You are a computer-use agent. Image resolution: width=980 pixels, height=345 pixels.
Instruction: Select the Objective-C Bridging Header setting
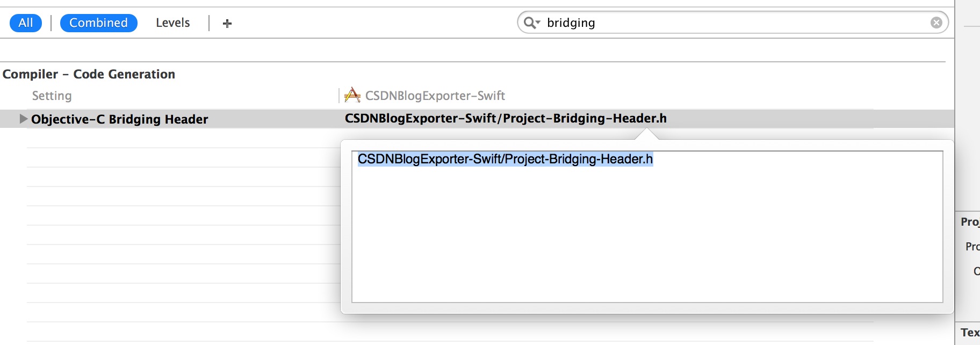119,119
